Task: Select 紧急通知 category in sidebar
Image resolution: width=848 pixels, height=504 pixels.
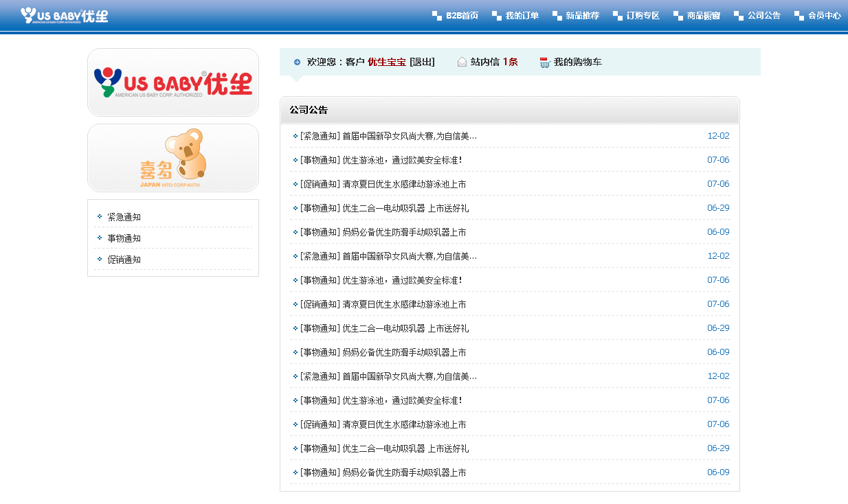Action: pyautogui.click(x=124, y=217)
